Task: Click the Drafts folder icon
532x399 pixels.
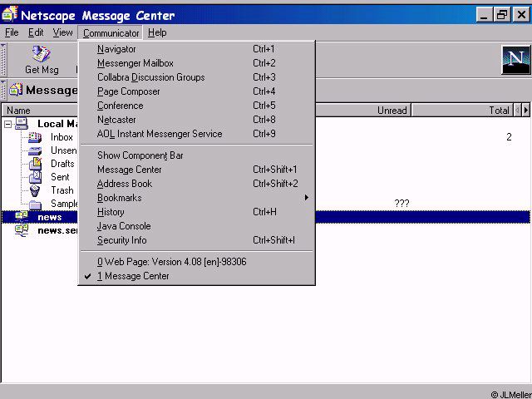Action: click(35, 164)
